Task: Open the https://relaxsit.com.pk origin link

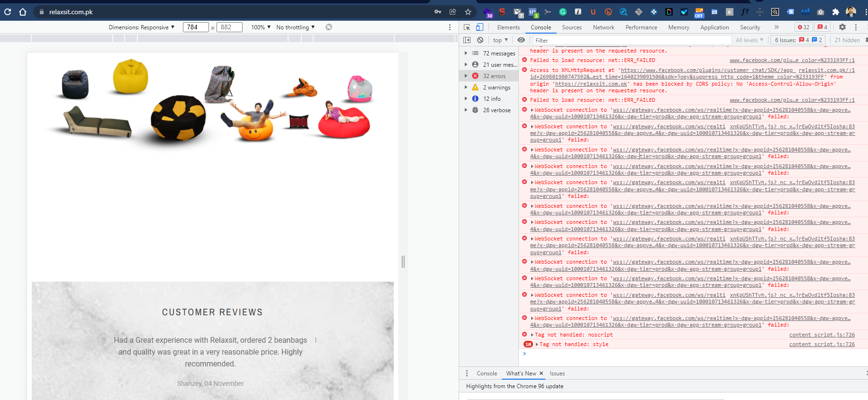Action: [591, 84]
